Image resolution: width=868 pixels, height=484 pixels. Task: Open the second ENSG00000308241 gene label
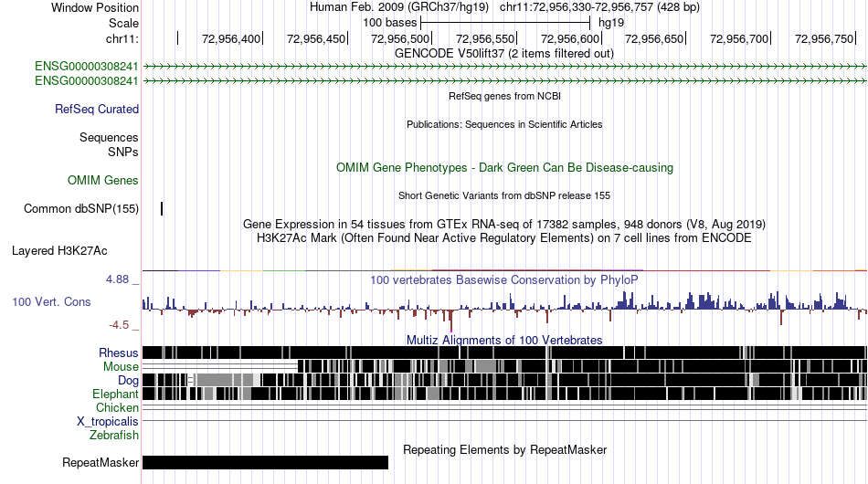pyautogui.click(x=87, y=80)
